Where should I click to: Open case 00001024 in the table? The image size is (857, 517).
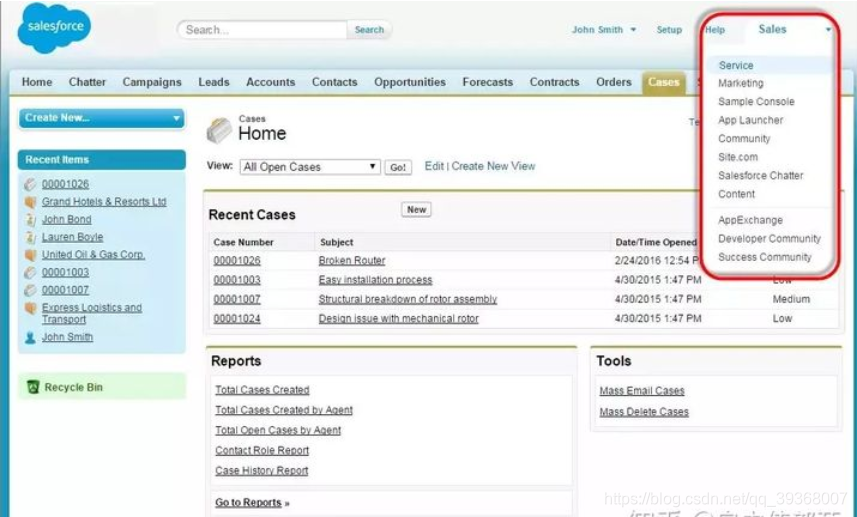237,319
